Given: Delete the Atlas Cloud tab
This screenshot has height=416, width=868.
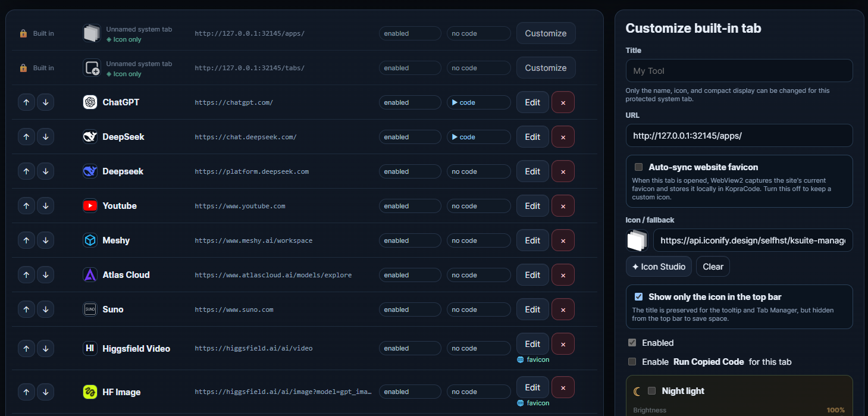Looking at the screenshot, I should point(563,275).
